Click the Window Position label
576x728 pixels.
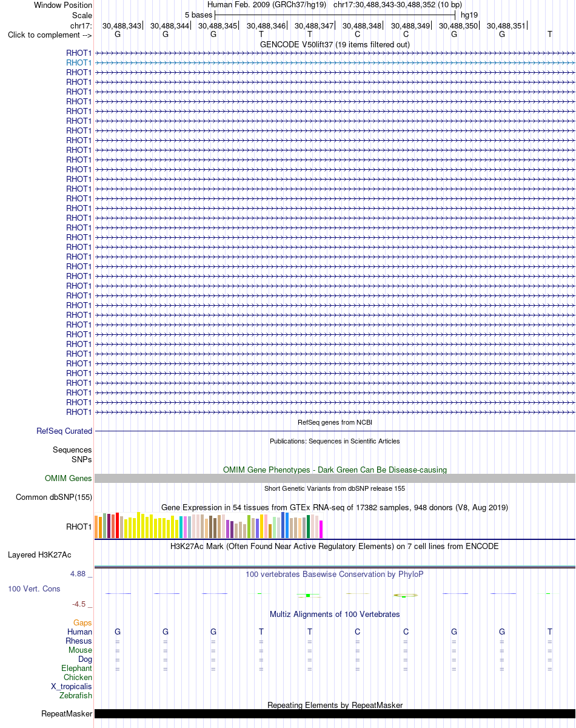(63, 5)
